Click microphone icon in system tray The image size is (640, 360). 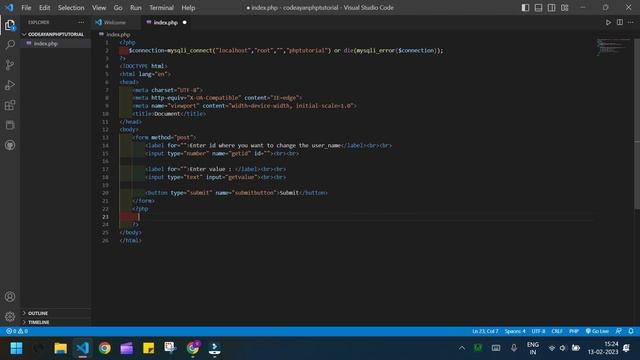tap(514, 348)
